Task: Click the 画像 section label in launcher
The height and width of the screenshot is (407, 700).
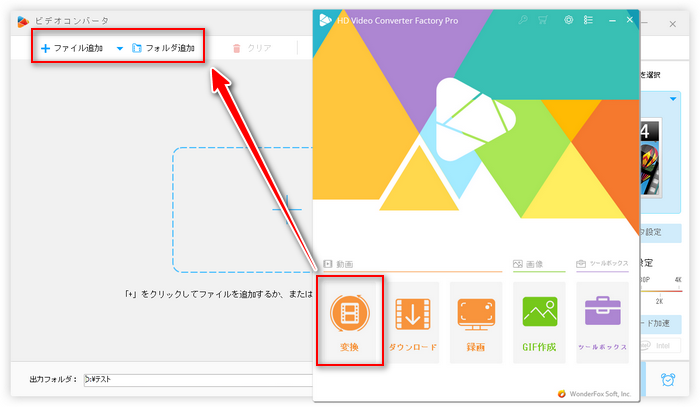Action: click(x=534, y=264)
